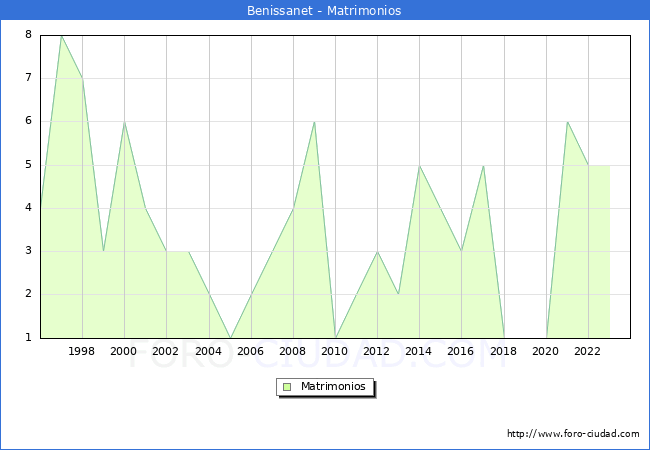650x450 pixels.
Task: Click the 8 value on y-axis
Action: pos(28,35)
